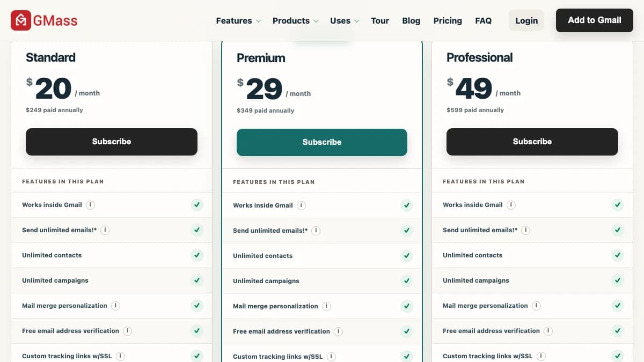Click the GMass logo icon
The image size is (644, 362).
click(x=20, y=20)
